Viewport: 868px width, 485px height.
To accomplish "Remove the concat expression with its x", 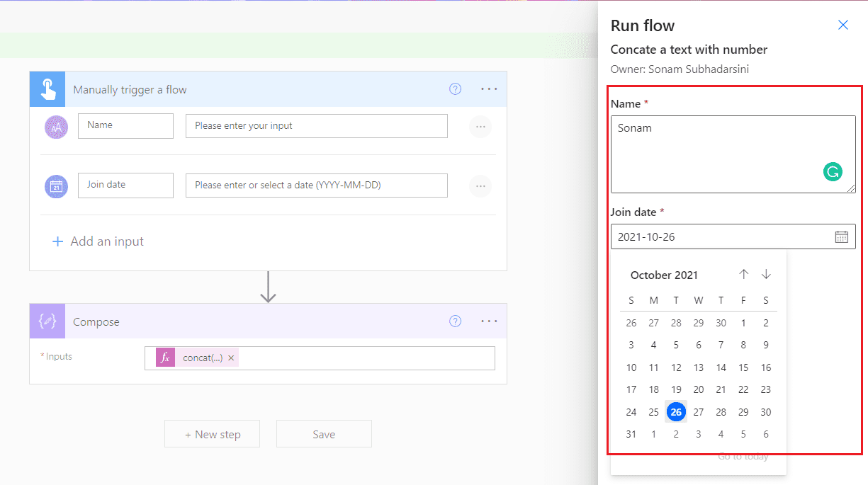I will coord(231,358).
